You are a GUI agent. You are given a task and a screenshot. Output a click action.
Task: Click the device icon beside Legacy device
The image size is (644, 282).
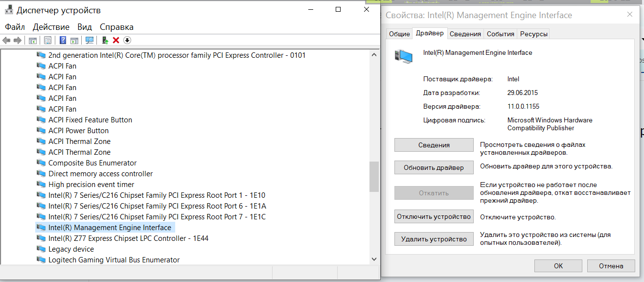41,249
